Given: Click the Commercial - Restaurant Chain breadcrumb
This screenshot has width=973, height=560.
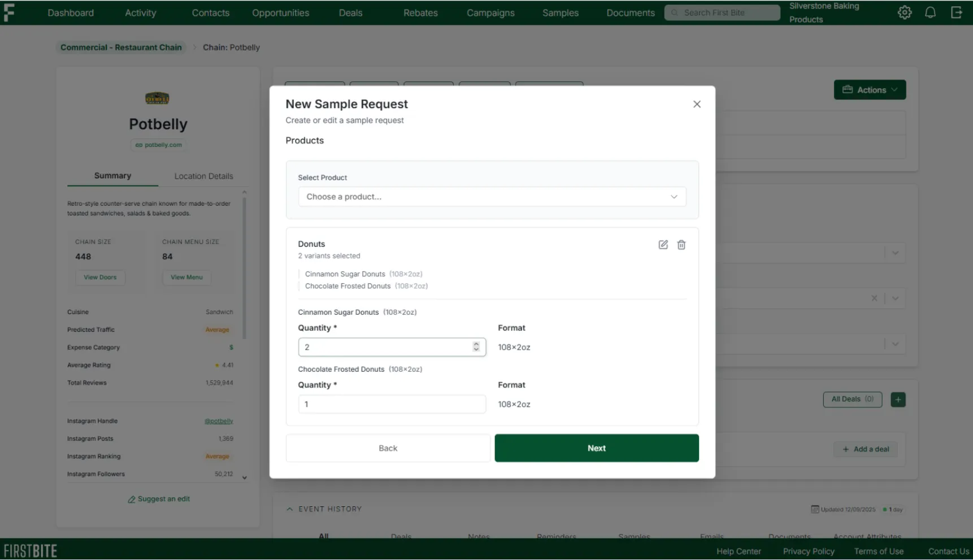Looking at the screenshot, I should (121, 47).
